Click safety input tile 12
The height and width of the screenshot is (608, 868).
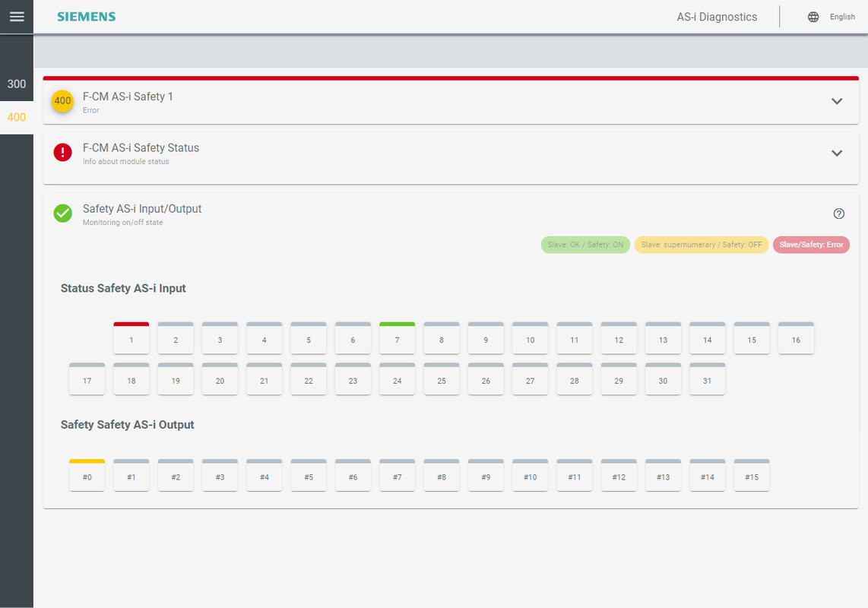click(x=619, y=337)
